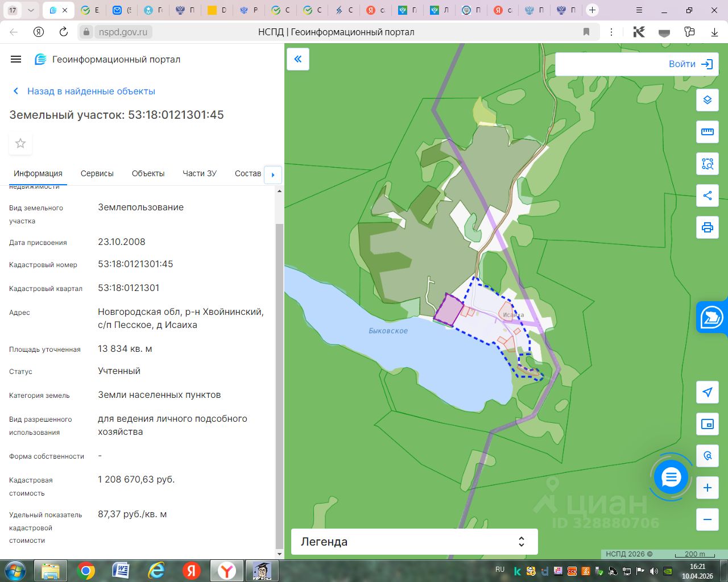Viewport: 728px width, 582px height.
Task: Zoom out on the map
Action: point(707,519)
